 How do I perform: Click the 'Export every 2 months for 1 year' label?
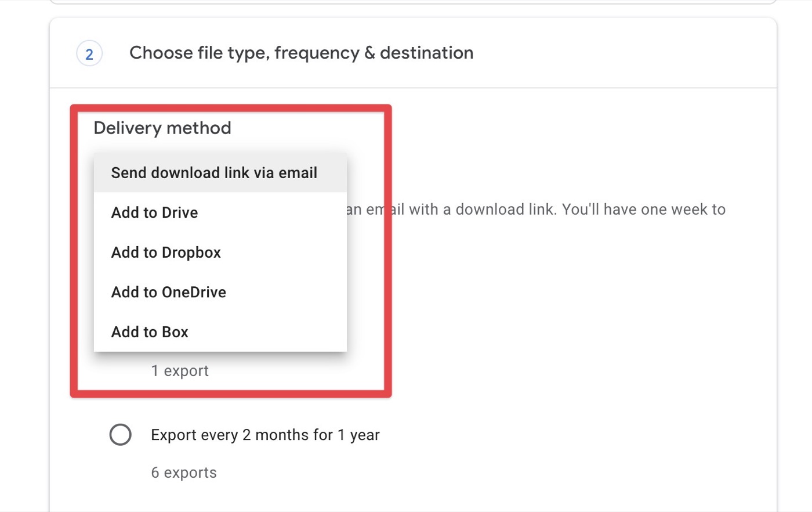coord(265,435)
